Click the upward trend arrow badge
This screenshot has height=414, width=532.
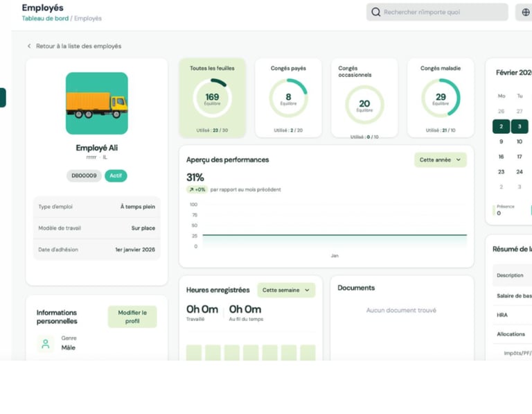pyautogui.click(x=197, y=189)
